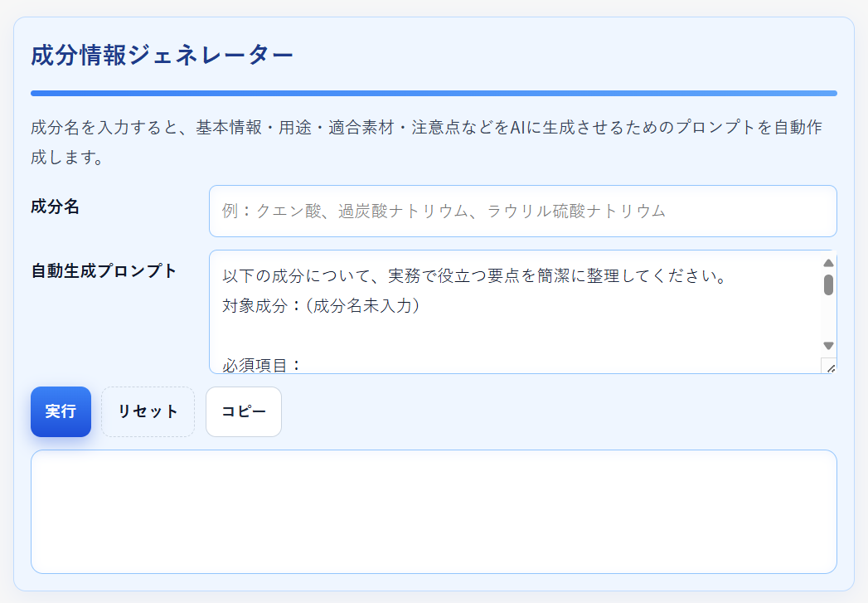
Task: Click the resize handle of the prompt textarea
Action: (x=830, y=367)
